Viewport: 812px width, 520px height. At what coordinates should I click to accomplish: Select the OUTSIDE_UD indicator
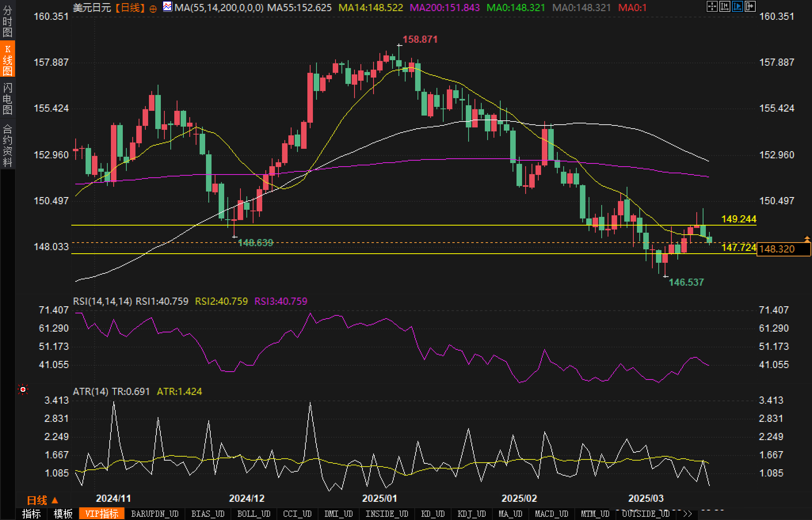tap(646, 514)
